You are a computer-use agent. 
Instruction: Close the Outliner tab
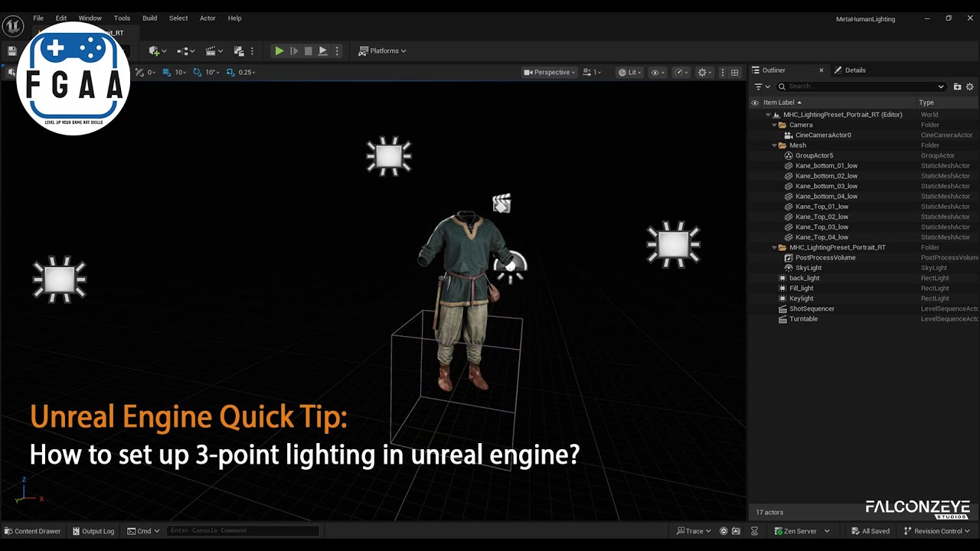[822, 70]
